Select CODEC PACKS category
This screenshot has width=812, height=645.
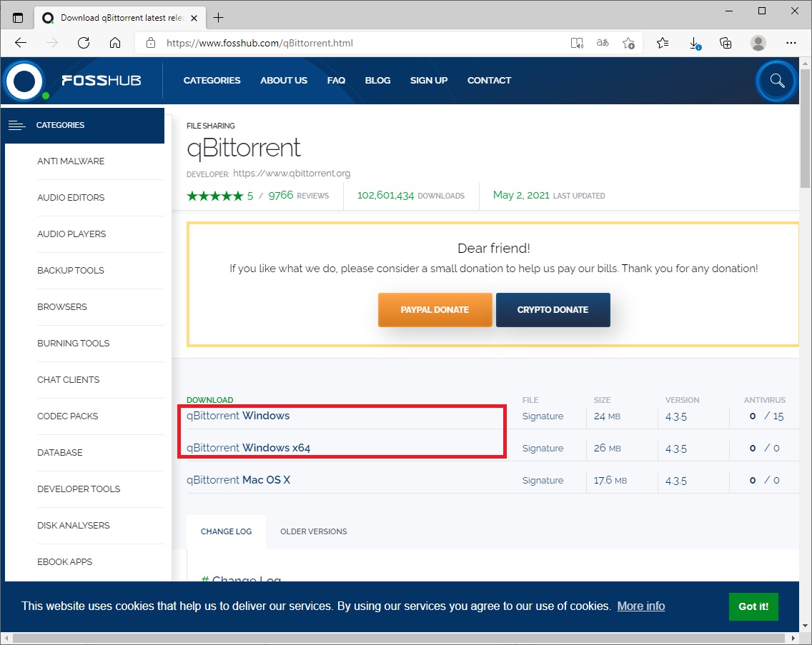(x=68, y=416)
